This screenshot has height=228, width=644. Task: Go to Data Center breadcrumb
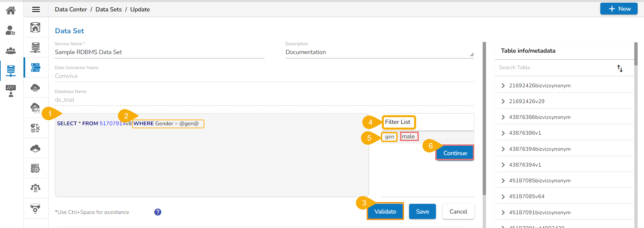pos(71,9)
